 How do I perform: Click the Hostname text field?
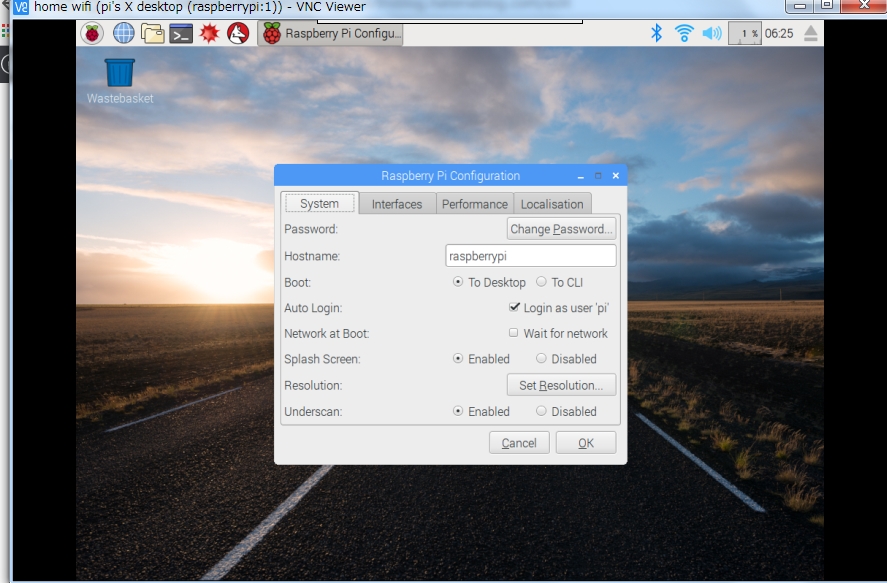click(x=531, y=256)
